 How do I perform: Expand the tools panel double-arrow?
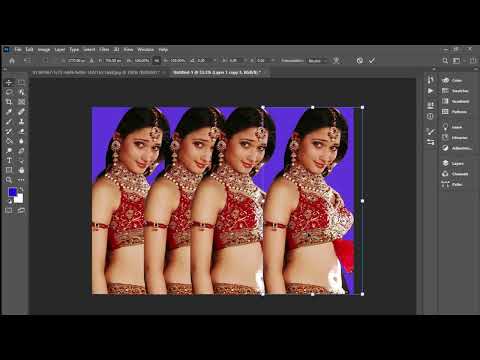pos(5,69)
